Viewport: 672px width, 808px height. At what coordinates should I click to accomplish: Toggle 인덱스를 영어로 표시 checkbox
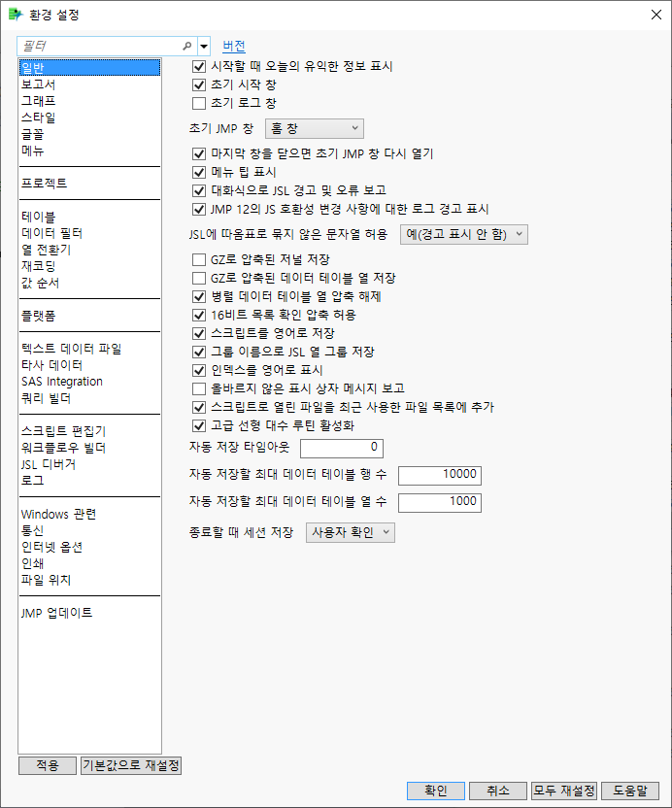click(x=199, y=370)
